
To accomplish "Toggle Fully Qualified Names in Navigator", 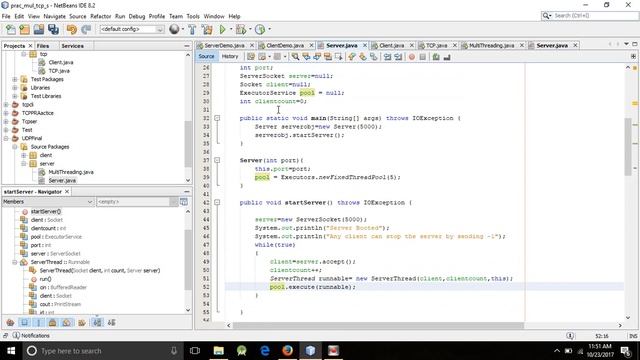I will pos(82,322).
